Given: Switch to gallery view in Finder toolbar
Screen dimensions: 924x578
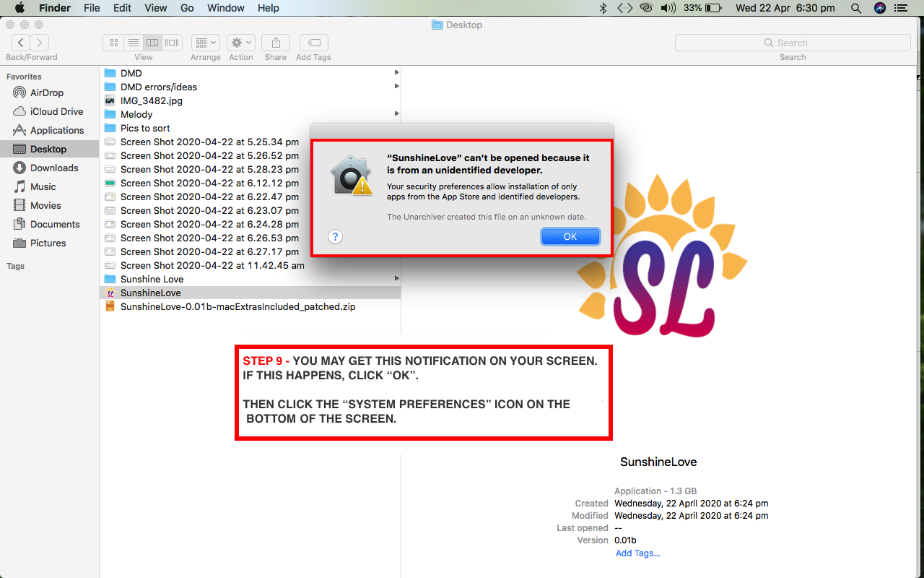Looking at the screenshot, I should [172, 43].
